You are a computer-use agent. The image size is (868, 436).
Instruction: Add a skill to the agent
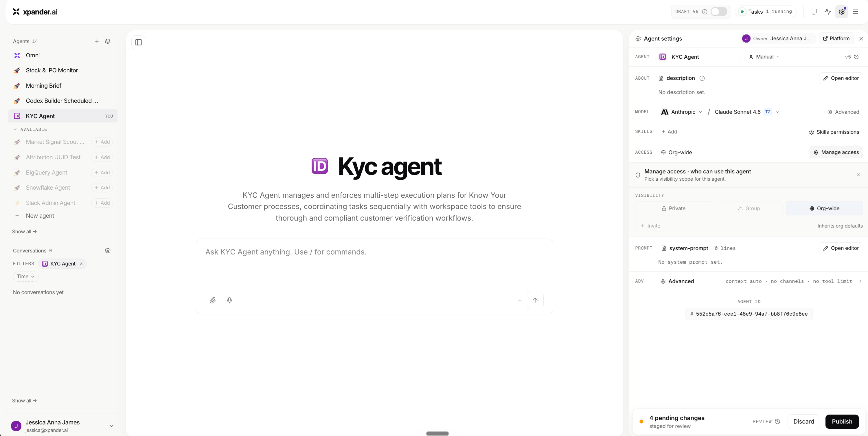click(669, 132)
